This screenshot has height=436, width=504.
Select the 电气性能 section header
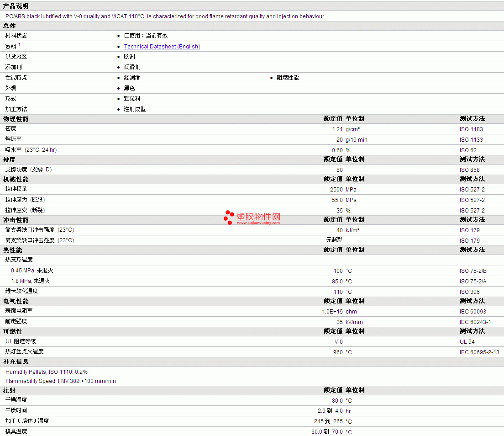(16, 302)
